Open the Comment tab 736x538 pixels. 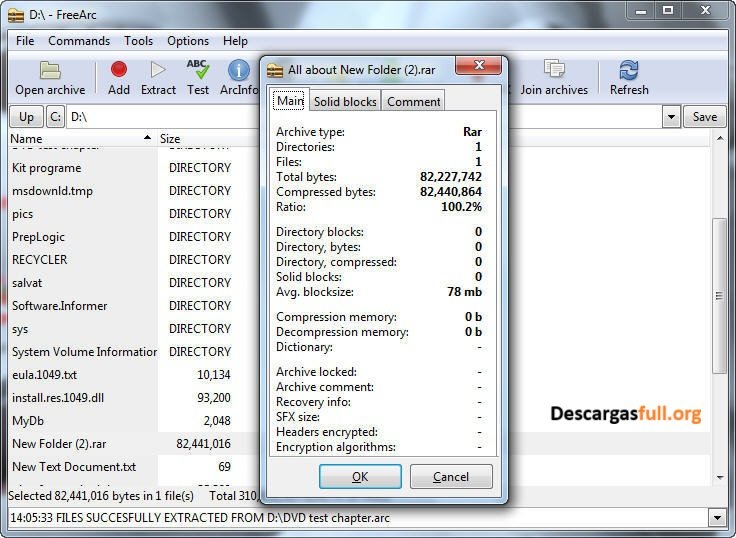click(413, 101)
